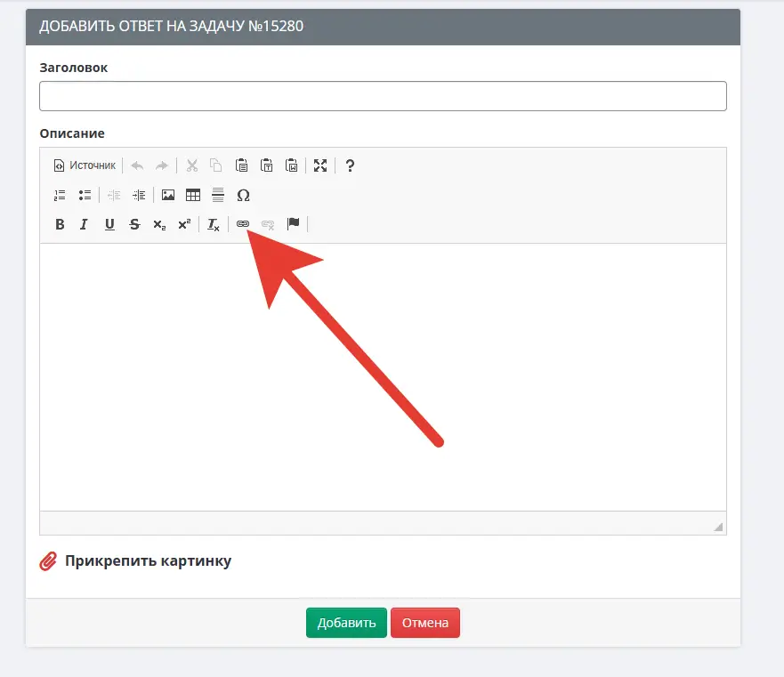Insert a hyperlink with the link icon
This screenshot has height=677, width=784.
point(243,224)
